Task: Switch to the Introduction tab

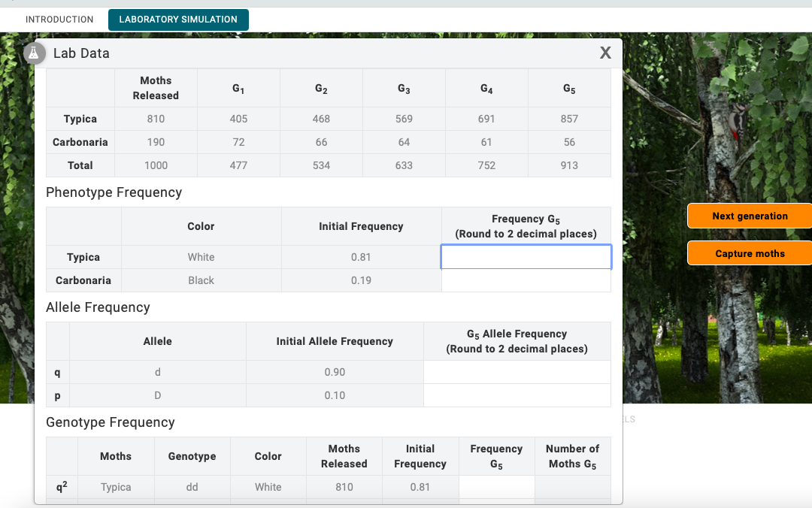Action: pos(59,20)
